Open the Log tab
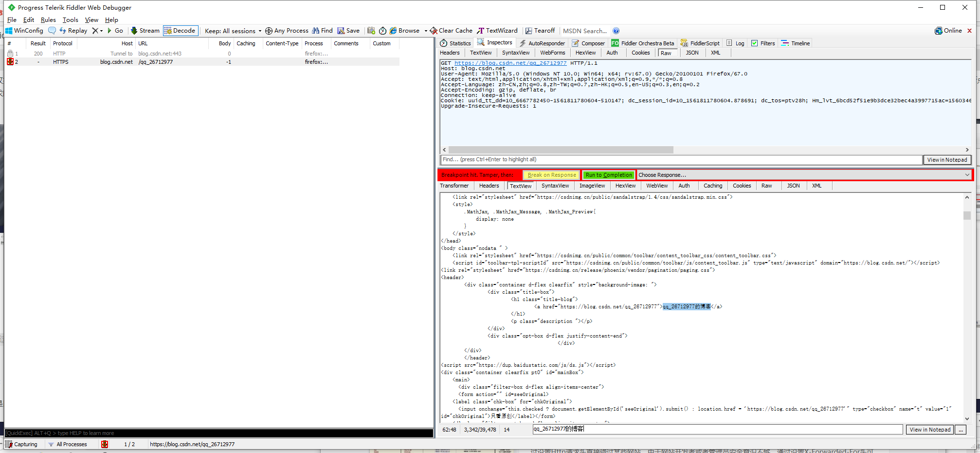The height and width of the screenshot is (453, 980). [735, 43]
